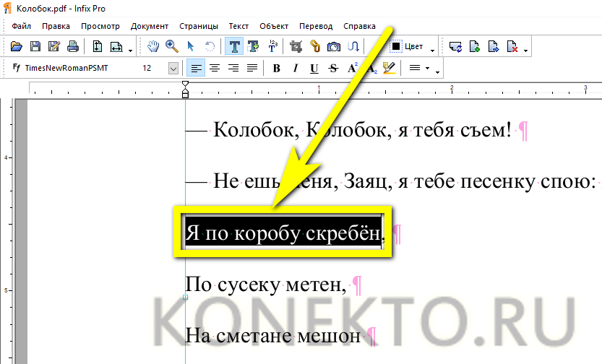
Task: Click the Delete page icon
Action: click(512, 47)
